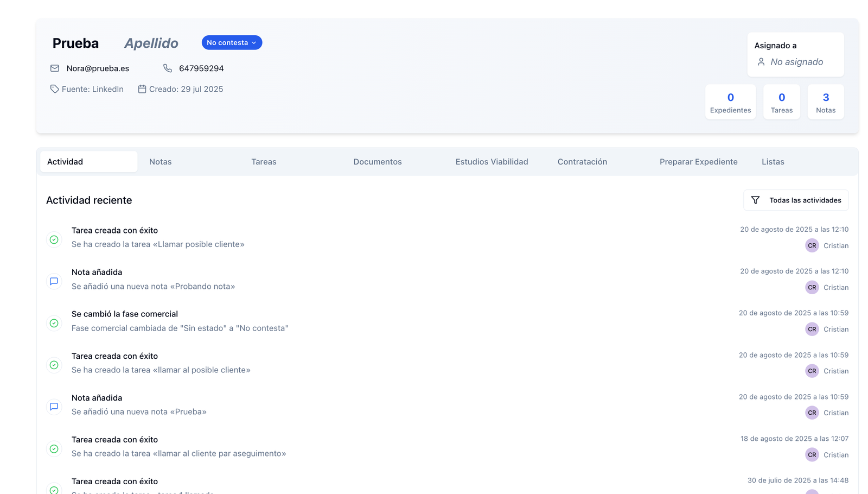The image size is (868, 494).
Task: Click note icon for Probando nota entry
Action: [x=54, y=281]
